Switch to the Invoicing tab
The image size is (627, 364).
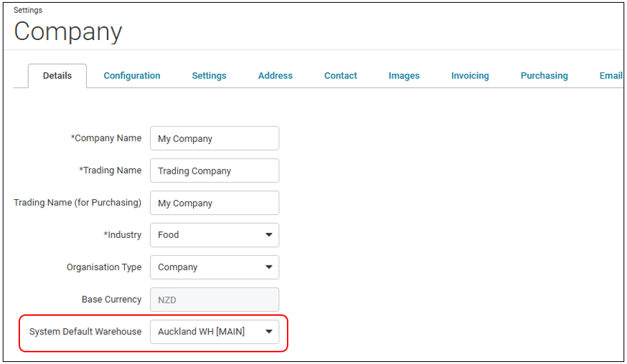click(470, 76)
